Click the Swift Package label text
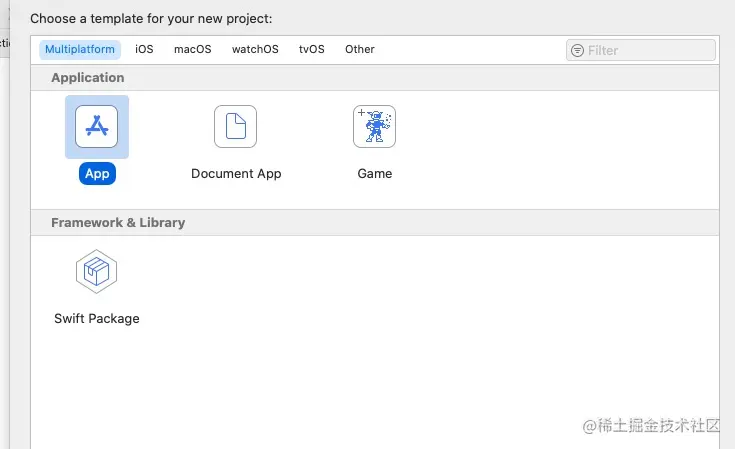This screenshot has height=449, width=735. pos(97,319)
